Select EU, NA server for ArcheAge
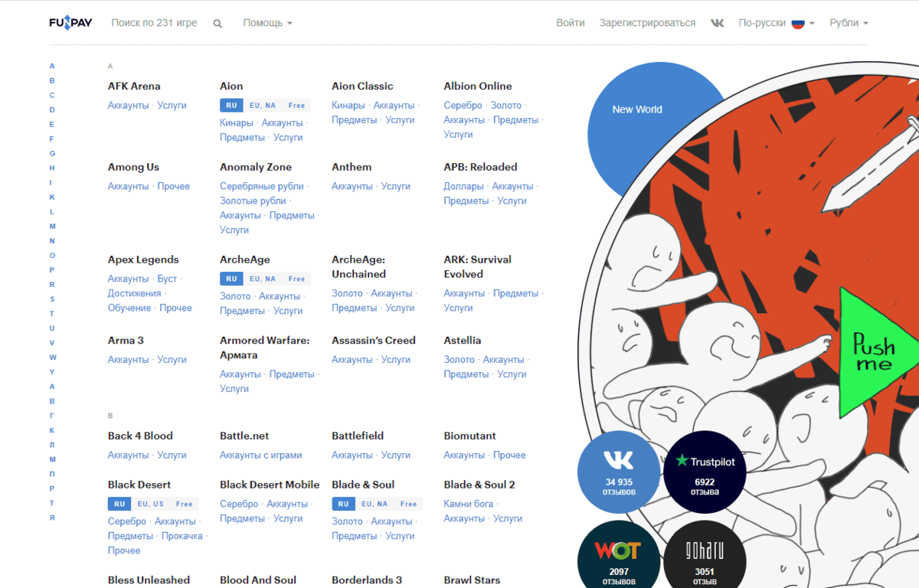The width and height of the screenshot is (919, 588). point(263,279)
